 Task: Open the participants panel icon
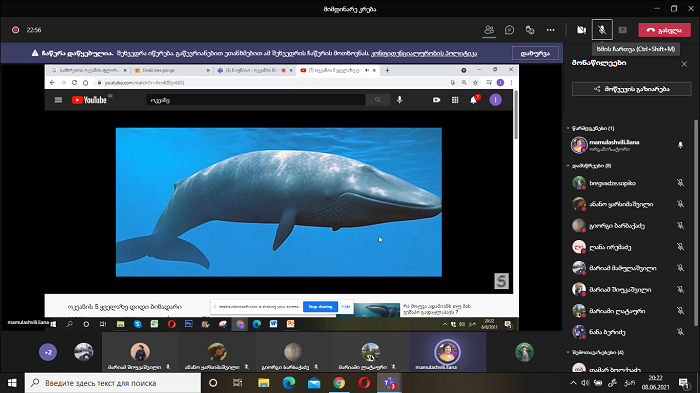pyautogui.click(x=489, y=30)
